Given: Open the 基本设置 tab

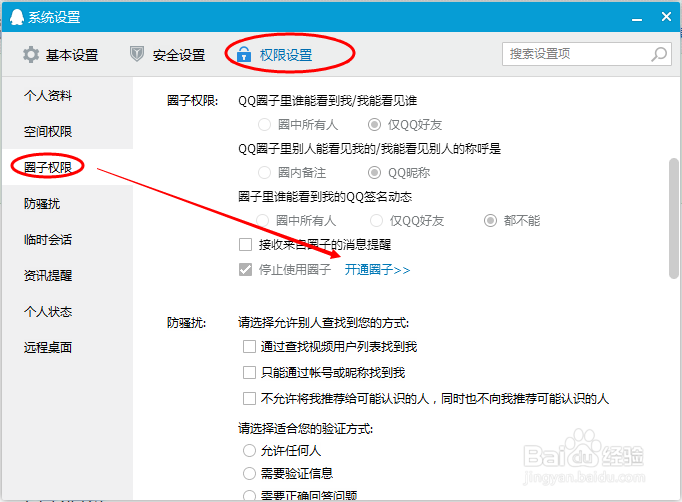Looking at the screenshot, I should (x=61, y=55).
